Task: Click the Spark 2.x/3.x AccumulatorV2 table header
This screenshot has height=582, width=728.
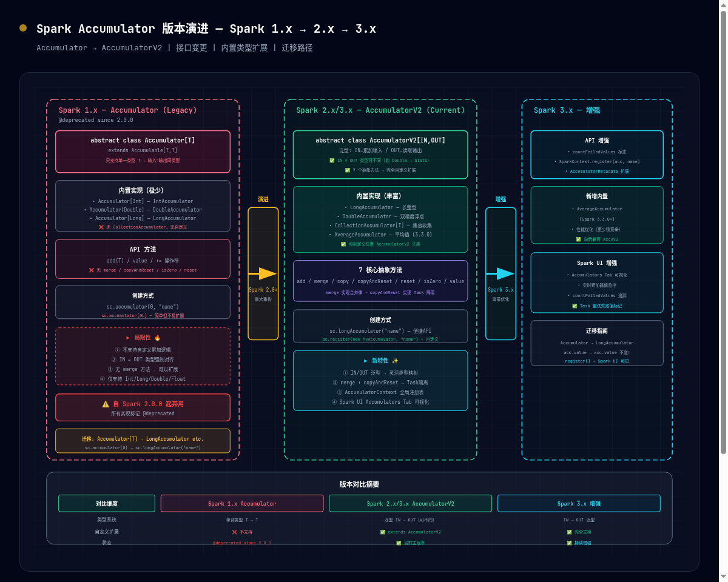Action: click(x=411, y=504)
